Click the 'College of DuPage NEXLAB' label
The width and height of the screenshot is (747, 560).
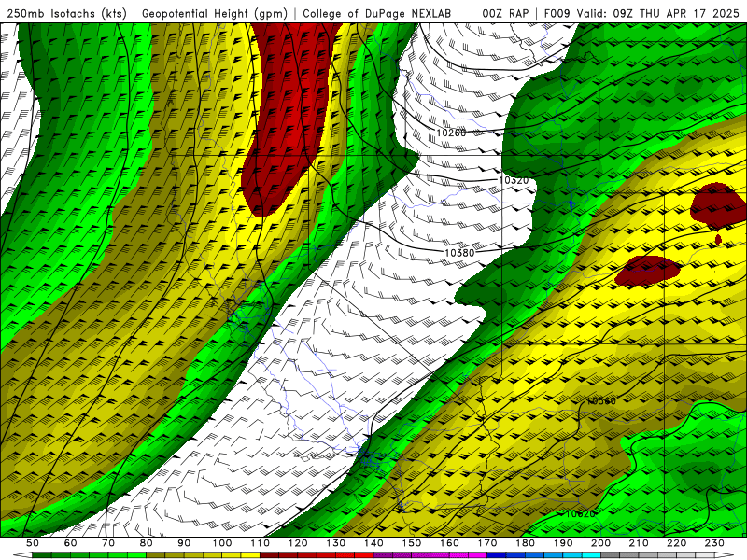[377, 13]
